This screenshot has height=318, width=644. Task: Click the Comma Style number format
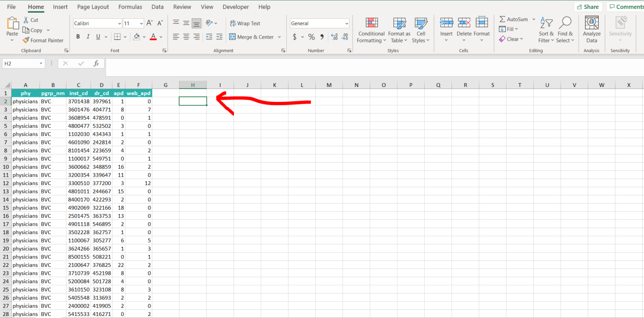pos(321,37)
